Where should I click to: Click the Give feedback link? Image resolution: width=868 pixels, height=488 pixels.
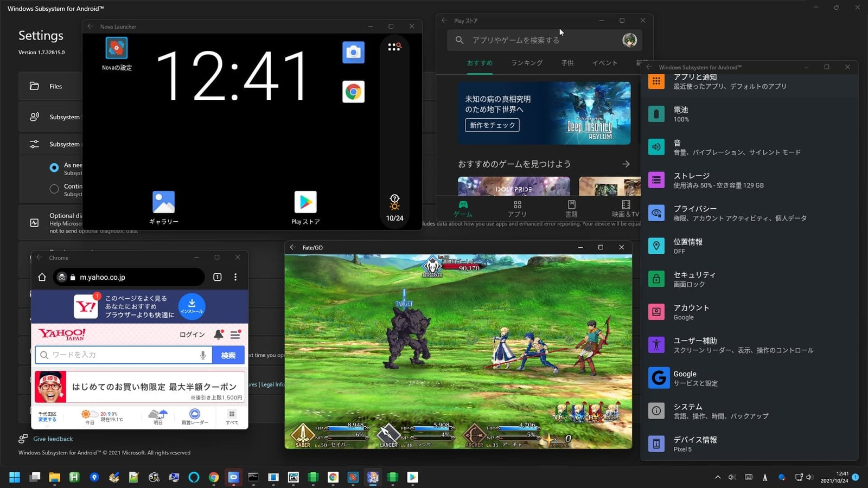53,439
